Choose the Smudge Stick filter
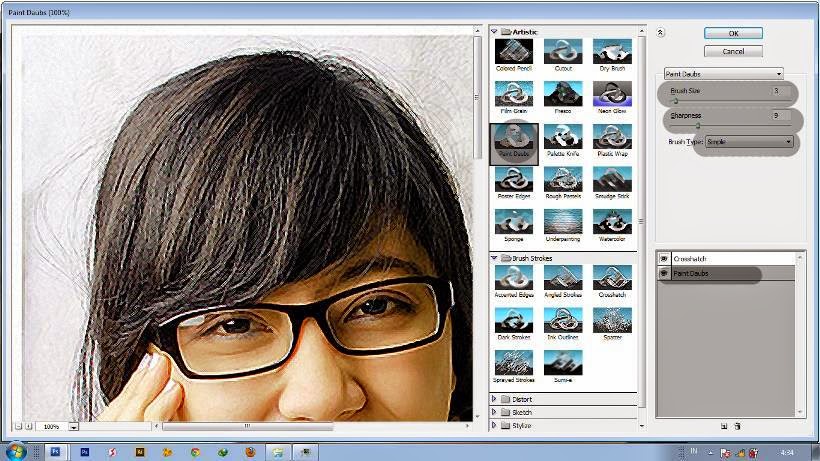820x461 pixels. (x=612, y=180)
